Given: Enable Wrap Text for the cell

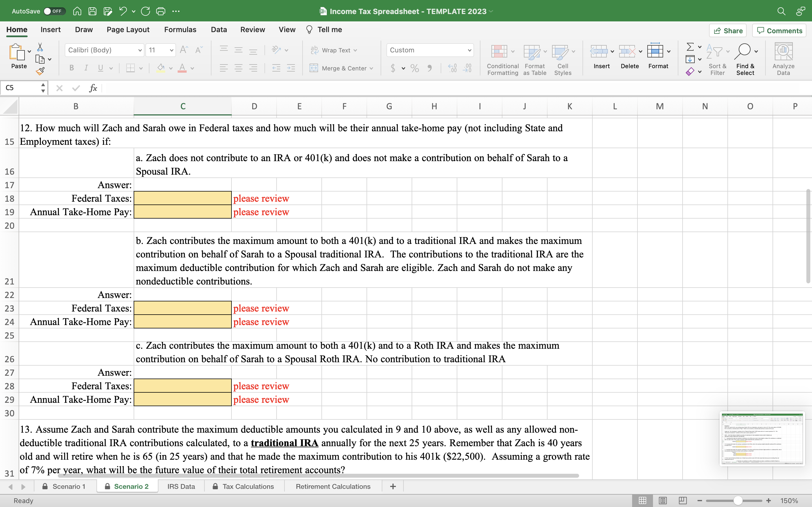Looking at the screenshot, I should 334,50.
